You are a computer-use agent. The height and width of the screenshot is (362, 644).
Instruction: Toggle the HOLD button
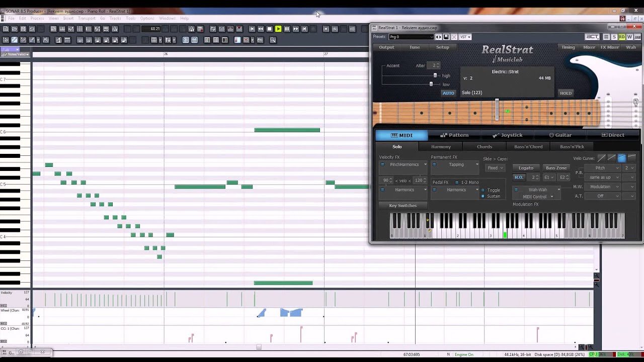(566, 93)
